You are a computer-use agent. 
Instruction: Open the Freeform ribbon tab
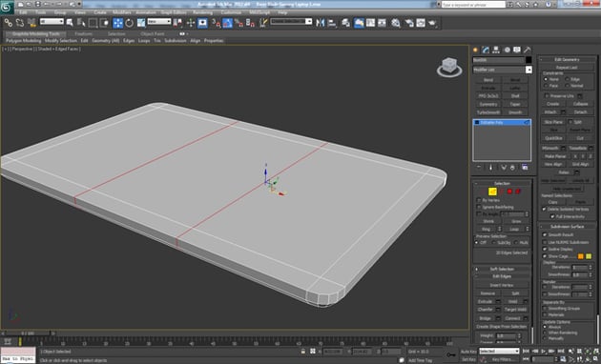click(84, 33)
